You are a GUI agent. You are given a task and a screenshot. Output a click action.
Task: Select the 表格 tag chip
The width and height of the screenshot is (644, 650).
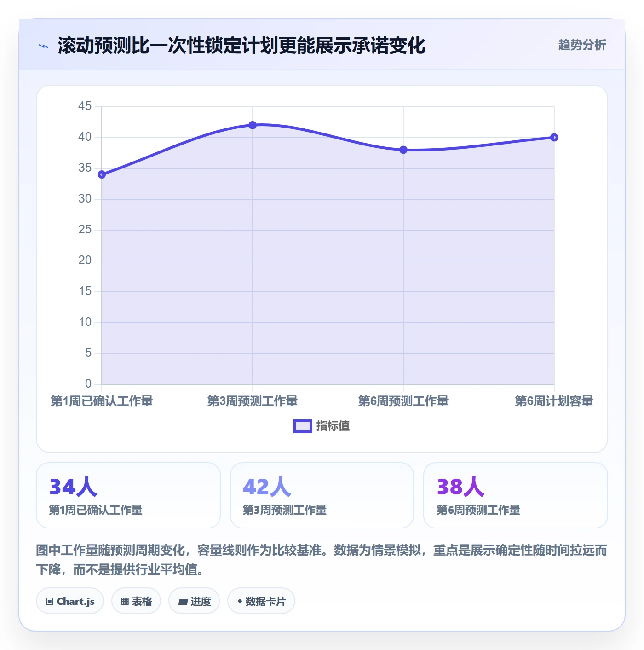136,601
